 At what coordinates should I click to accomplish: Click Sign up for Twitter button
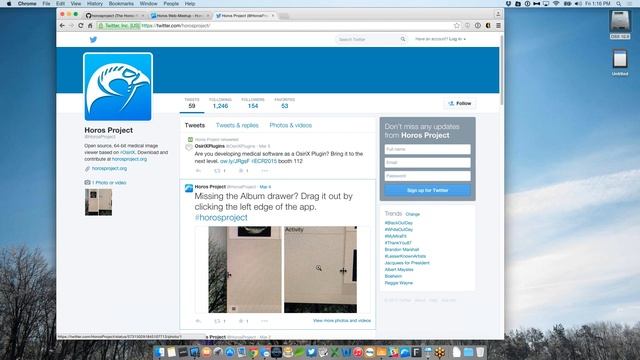[x=427, y=190]
